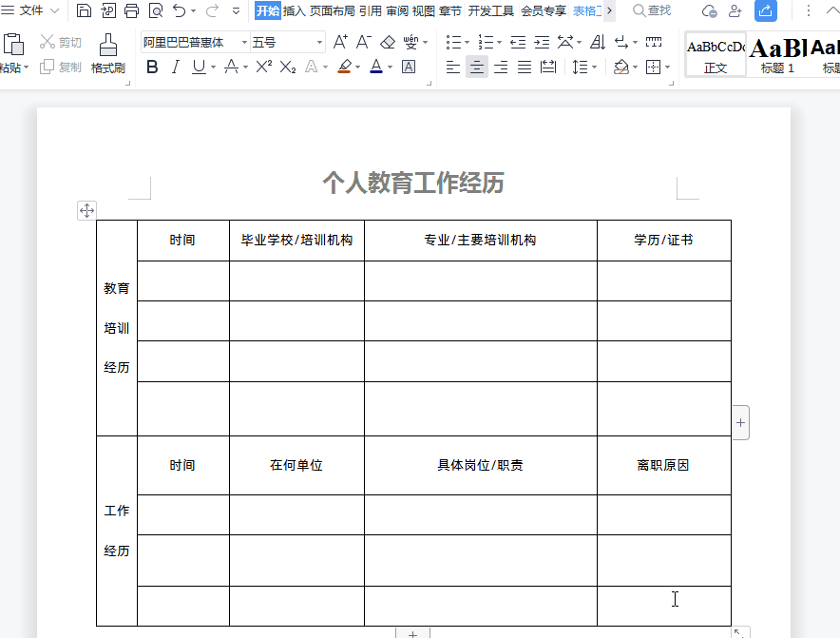Apply superscript formatting (X²)
The width and height of the screenshot is (840, 638).
[x=263, y=67]
